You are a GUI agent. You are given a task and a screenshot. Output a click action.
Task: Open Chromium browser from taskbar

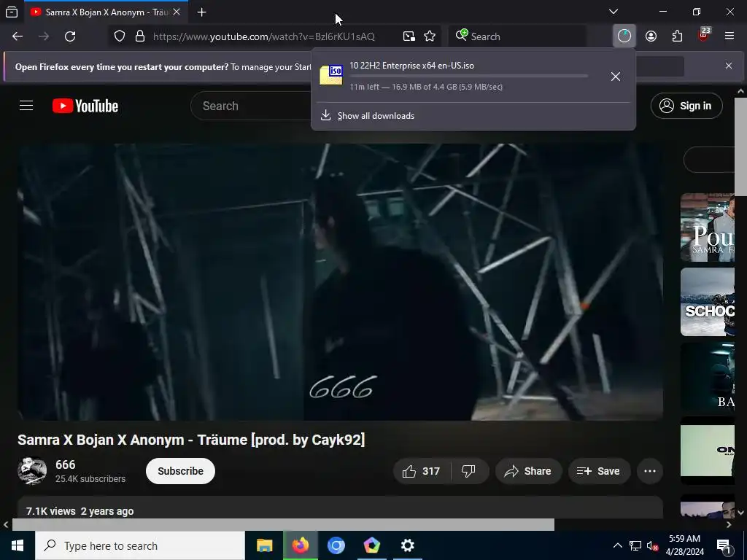tap(336, 545)
